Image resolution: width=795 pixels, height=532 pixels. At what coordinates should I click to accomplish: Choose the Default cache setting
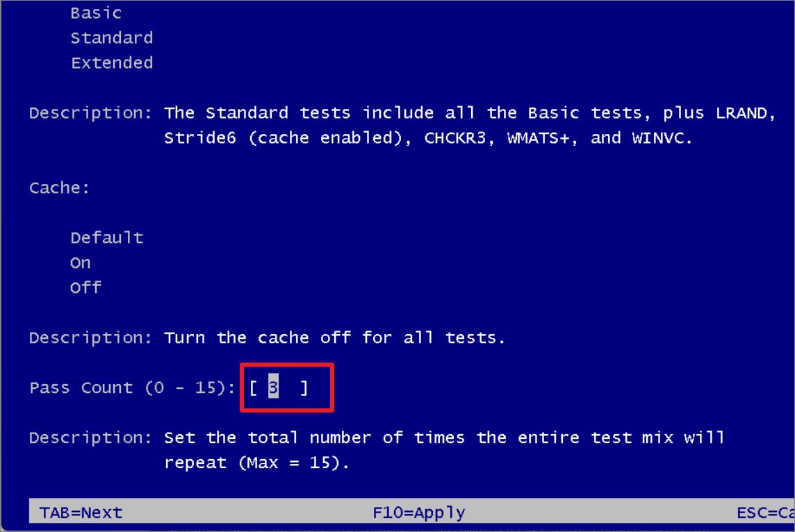click(106, 238)
